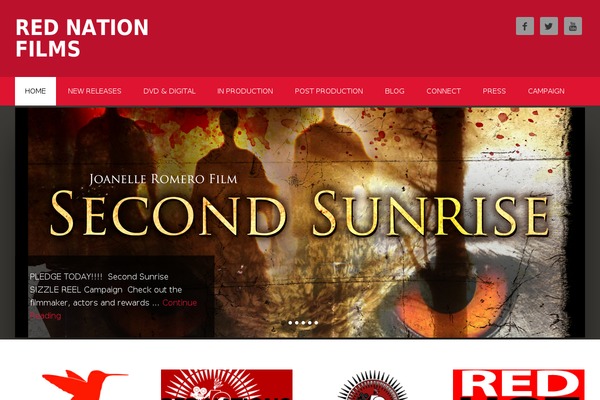Viewport: 600px width, 400px height.
Task: Click the round black spiked emblem logo
Action: pos(373,385)
